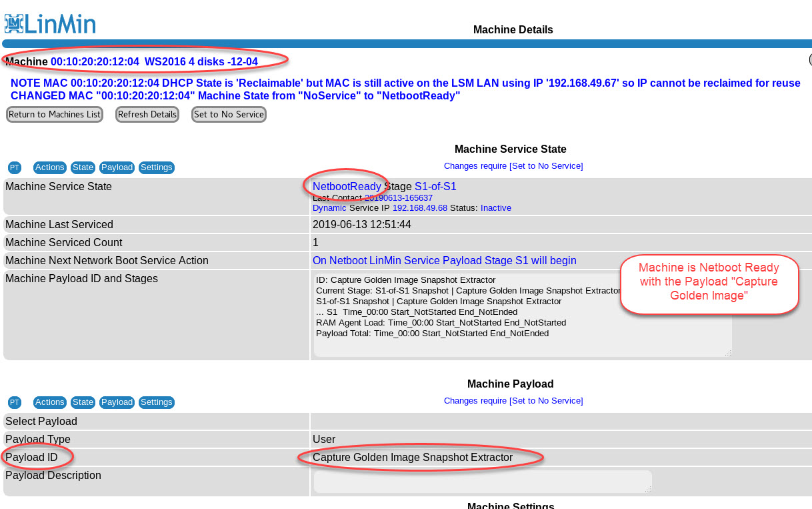
Task: Click the NetbootReady state link
Action: (347, 187)
